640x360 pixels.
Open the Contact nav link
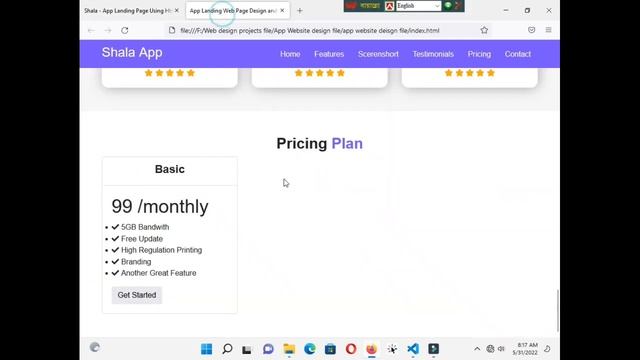[518, 54]
